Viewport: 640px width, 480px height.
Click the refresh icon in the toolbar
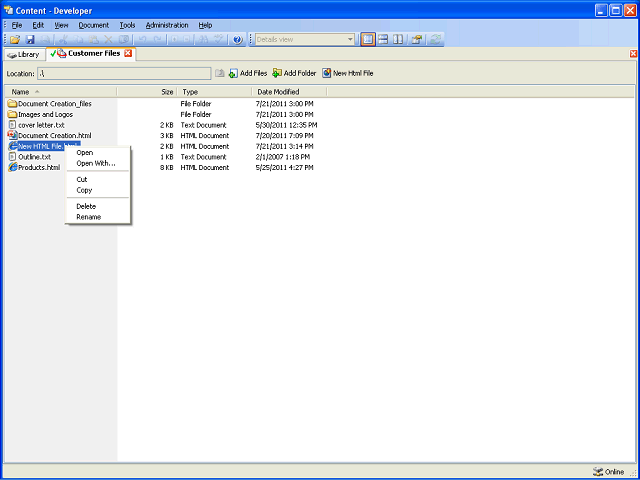click(x=435, y=40)
